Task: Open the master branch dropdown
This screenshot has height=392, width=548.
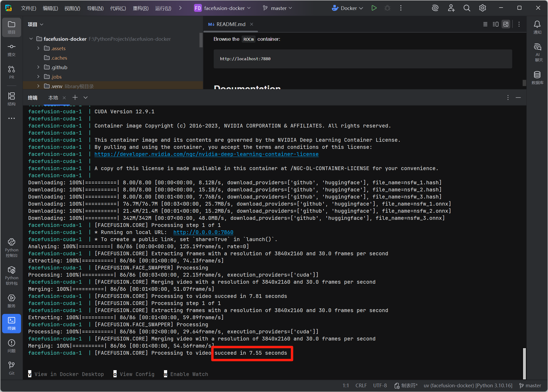Action: [278, 8]
